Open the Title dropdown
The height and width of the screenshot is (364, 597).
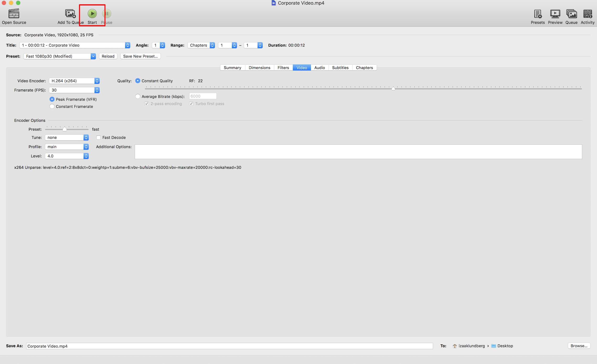(75, 45)
